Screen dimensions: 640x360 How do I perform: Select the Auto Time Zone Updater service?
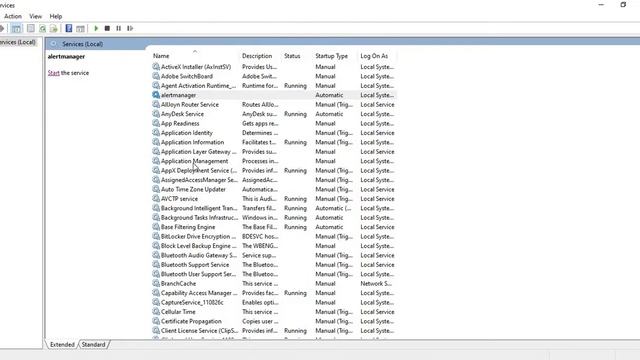point(273,189)
